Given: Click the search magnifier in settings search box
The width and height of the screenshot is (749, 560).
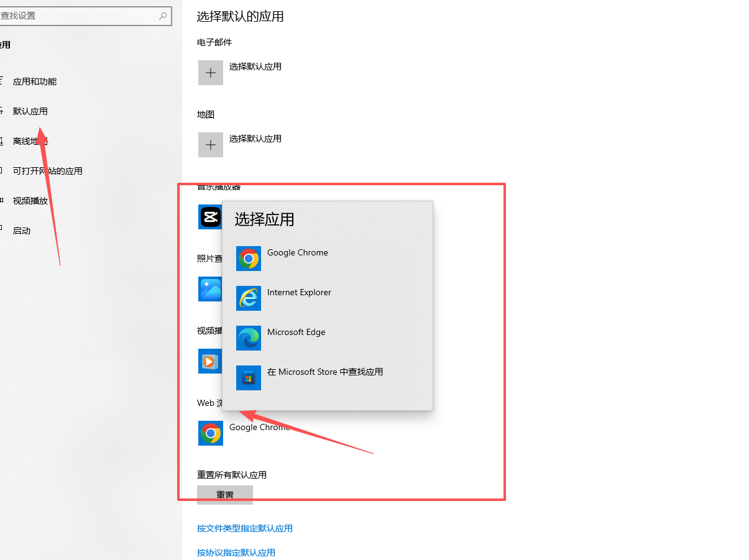Looking at the screenshot, I should point(163,16).
